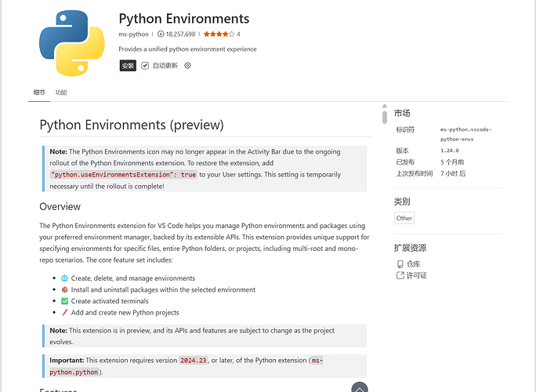This screenshot has width=536, height=392.
Task: Open the 许可证 license link
Action: [x=416, y=275]
